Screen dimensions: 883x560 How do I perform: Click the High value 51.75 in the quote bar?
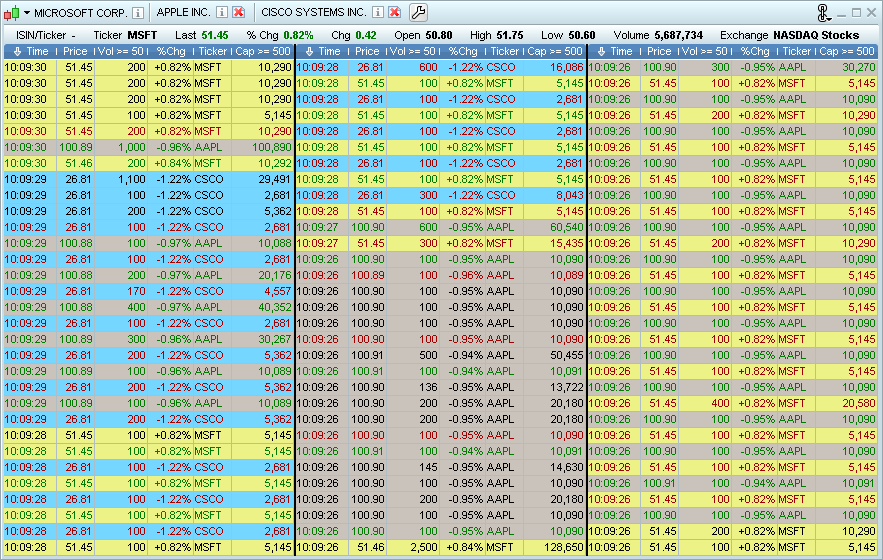pos(510,35)
